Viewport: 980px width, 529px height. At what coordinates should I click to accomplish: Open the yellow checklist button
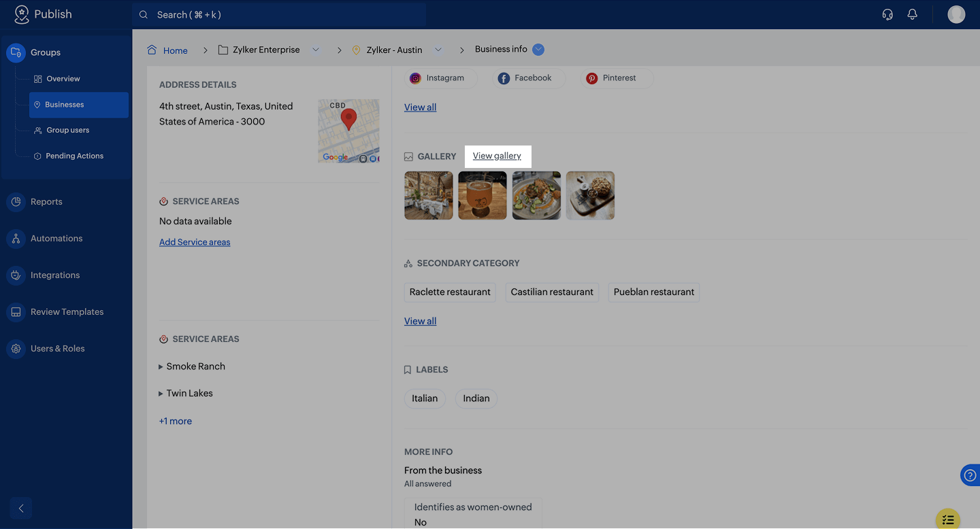pos(948,519)
